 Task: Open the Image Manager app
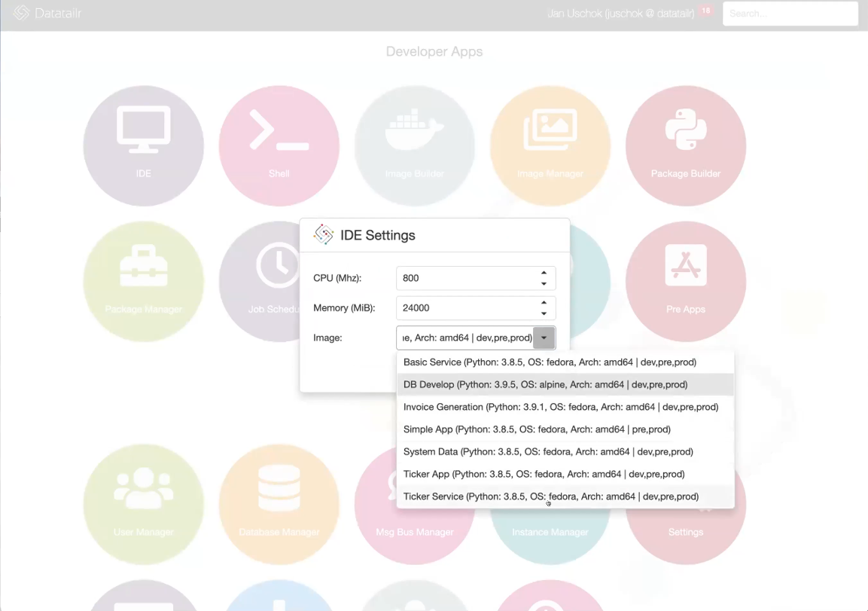(550, 145)
